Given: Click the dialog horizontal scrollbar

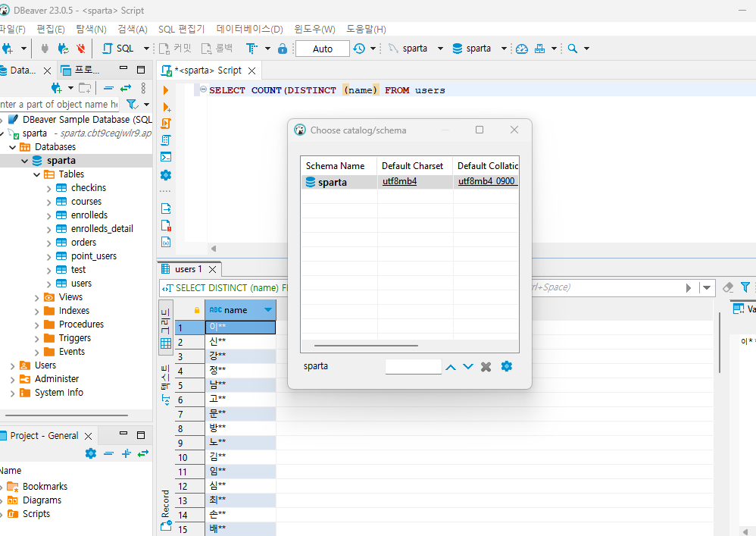Looking at the screenshot, I should [366, 346].
